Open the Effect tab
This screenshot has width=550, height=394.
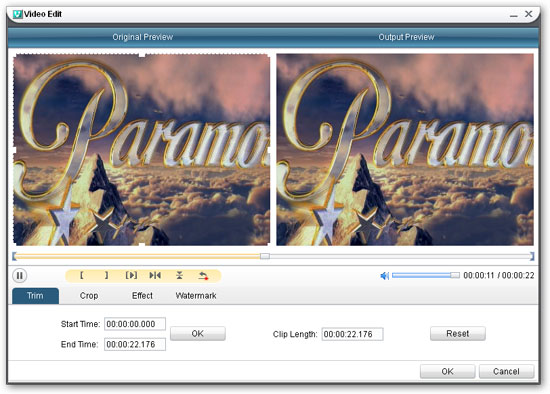142,296
